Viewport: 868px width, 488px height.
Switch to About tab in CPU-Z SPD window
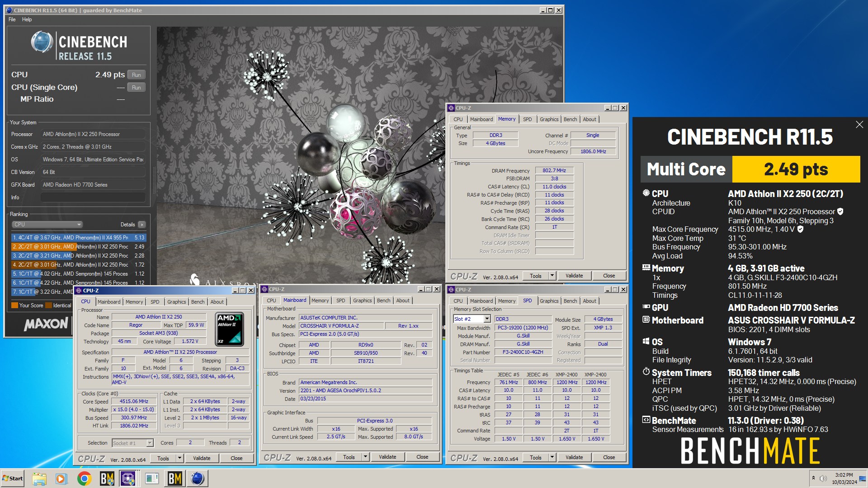[589, 301]
